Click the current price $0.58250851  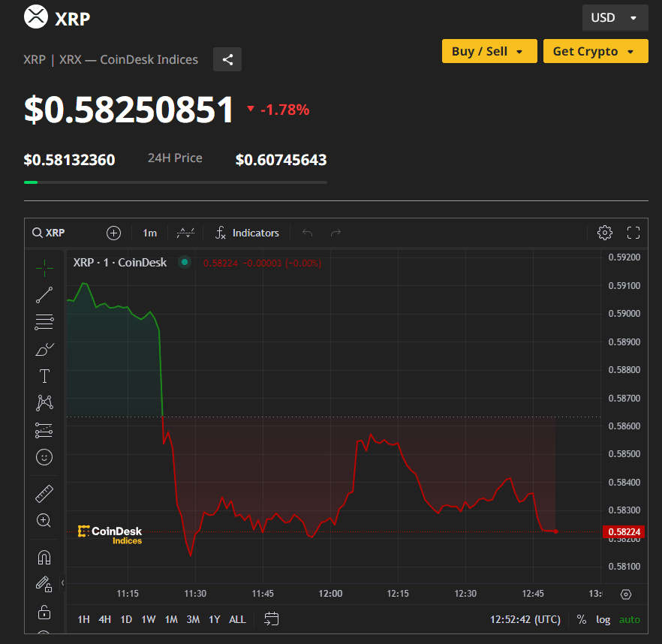tap(128, 110)
